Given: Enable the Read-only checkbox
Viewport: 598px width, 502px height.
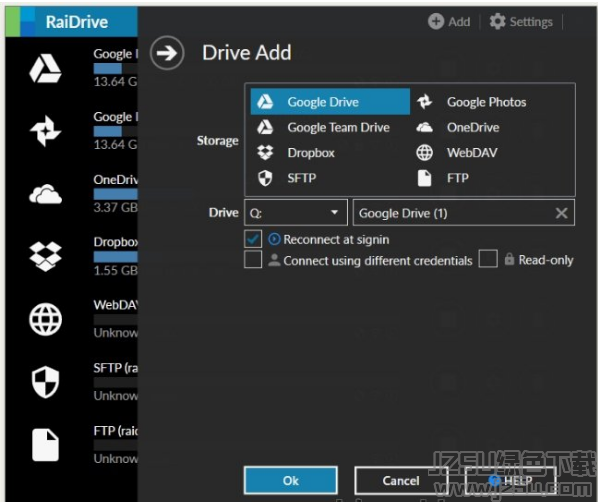Looking at the screenshot, I should point(488,259).
